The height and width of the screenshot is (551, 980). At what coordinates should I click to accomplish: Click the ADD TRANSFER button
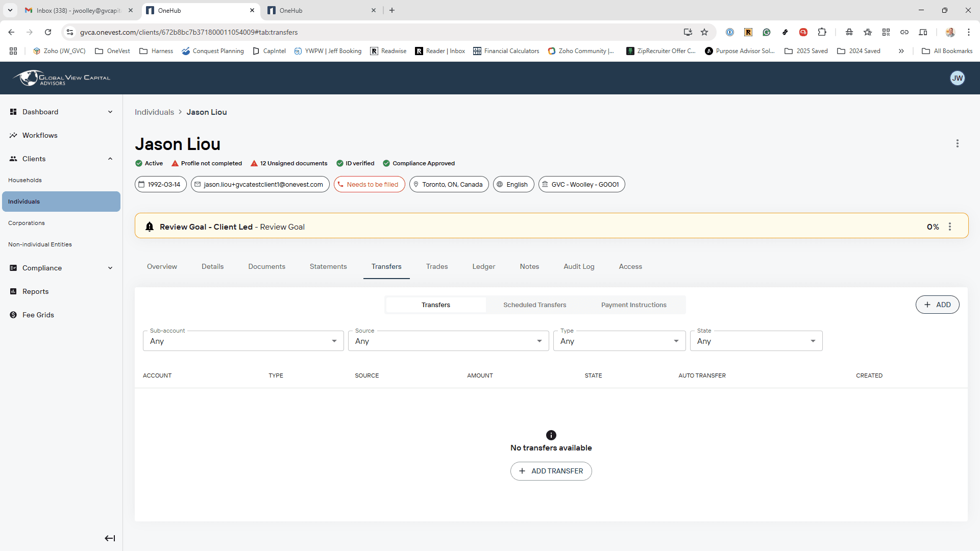551,471
